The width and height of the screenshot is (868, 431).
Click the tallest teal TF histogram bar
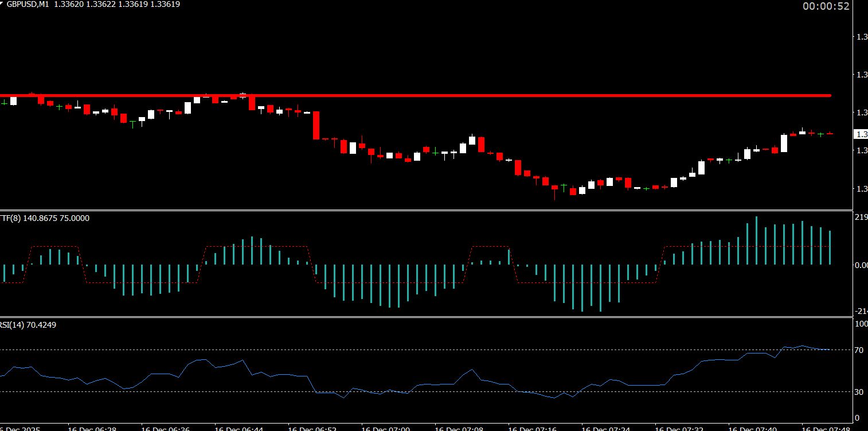756,240
